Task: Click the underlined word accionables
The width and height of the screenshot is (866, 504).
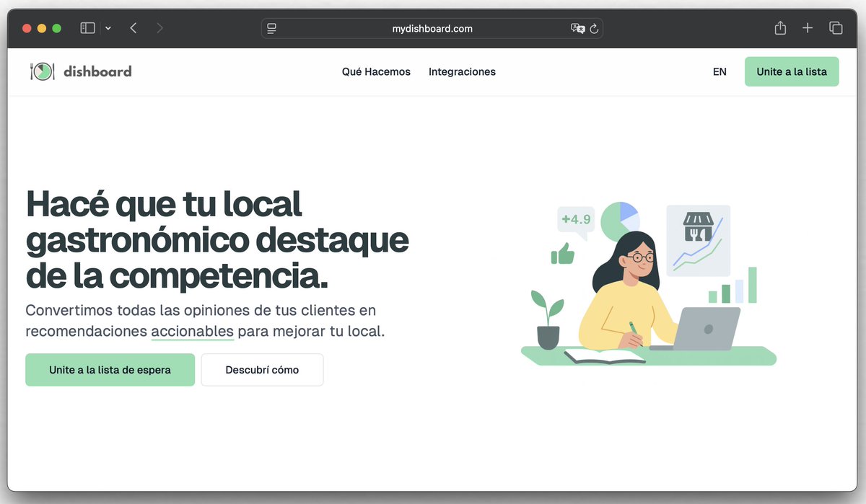Action: tap(192, 332)
